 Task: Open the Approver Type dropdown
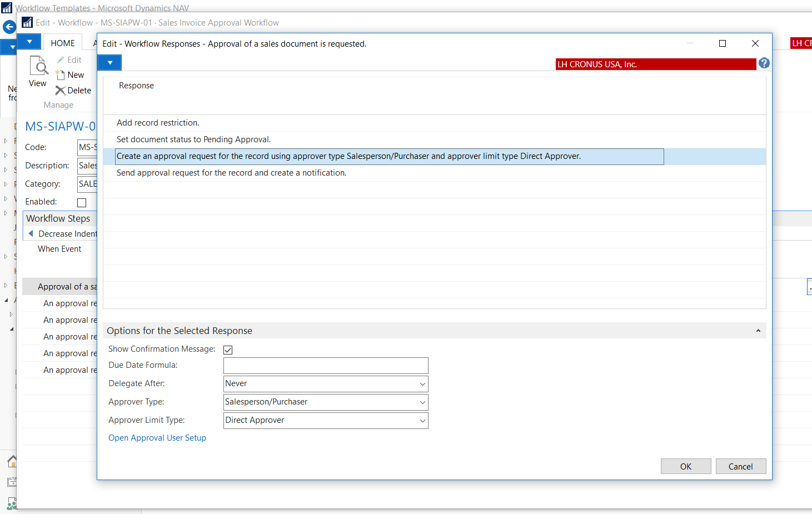[422, 402]
